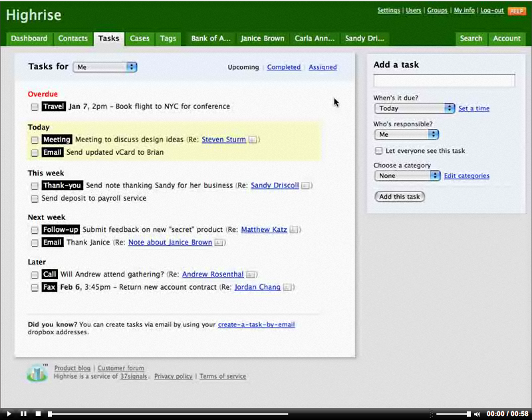Image resolution: width=532 pixels, height=420 pixels.
Task: Check off Thank Janice task
Action: coord(35,243)
